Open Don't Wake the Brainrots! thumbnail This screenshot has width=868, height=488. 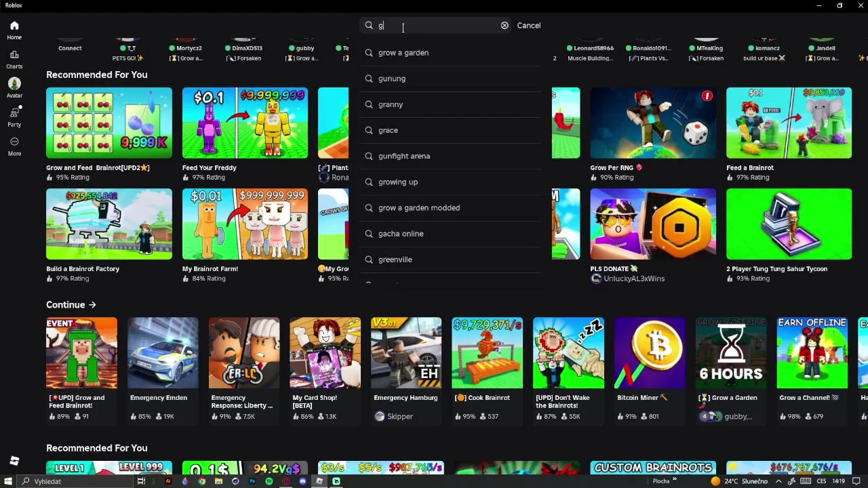click(x=568, y=353)
